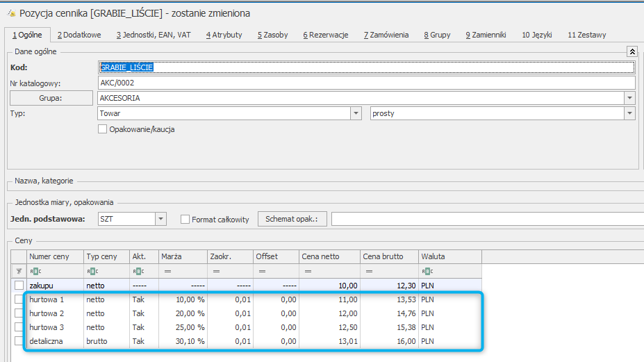This screenshot has width=644, height=362.
Task: Select the hurtowa 1 row name
Action: [x=47, y=299]
